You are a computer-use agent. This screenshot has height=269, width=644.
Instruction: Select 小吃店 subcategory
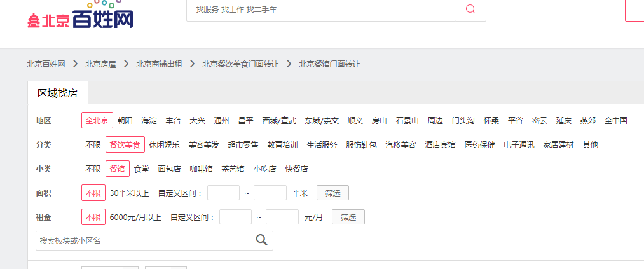click(x=265, y=169)
